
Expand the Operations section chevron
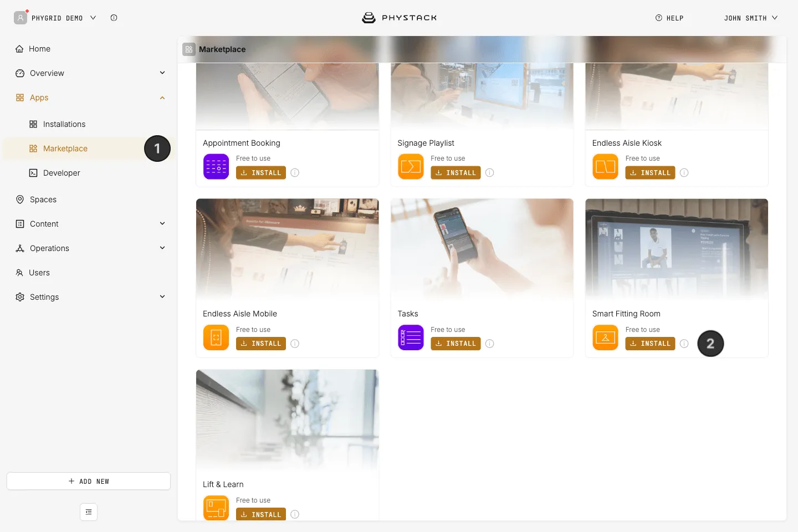click(162, 248)
